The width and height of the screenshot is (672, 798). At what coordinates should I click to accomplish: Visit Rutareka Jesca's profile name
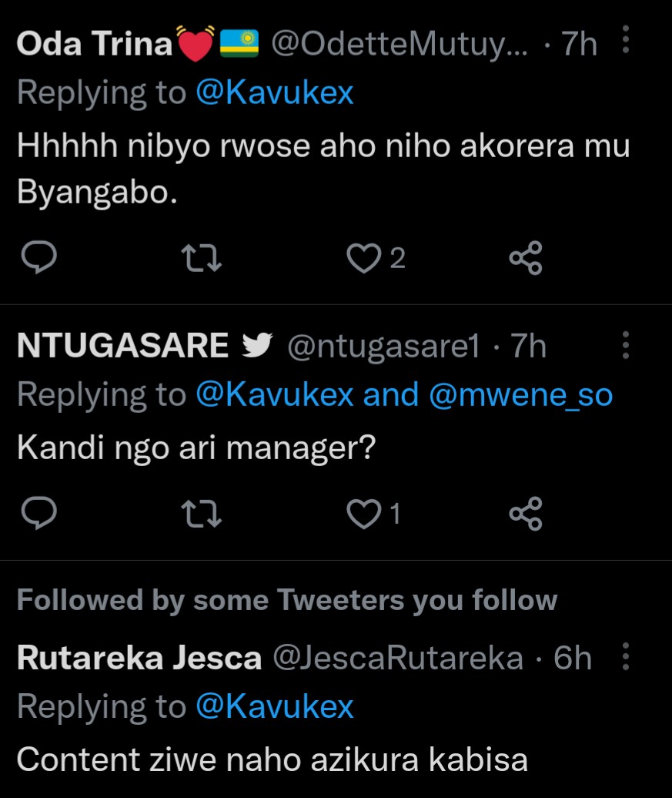139,658
